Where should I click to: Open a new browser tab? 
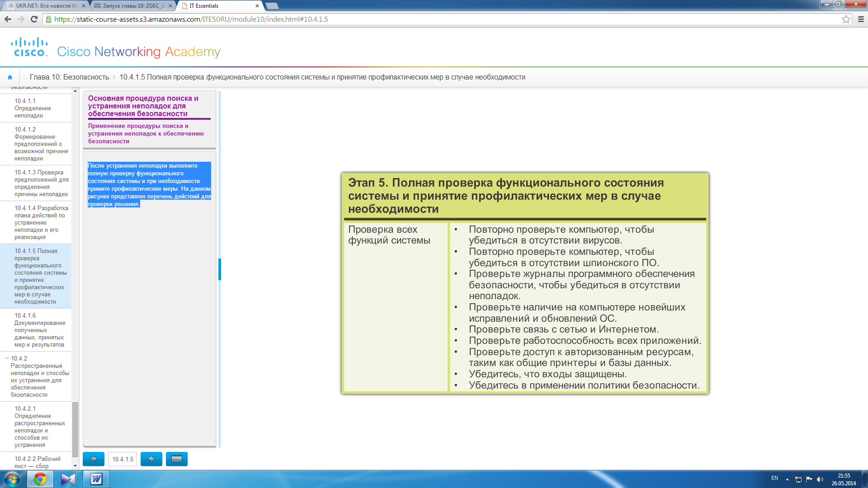[x=272, y=6]
